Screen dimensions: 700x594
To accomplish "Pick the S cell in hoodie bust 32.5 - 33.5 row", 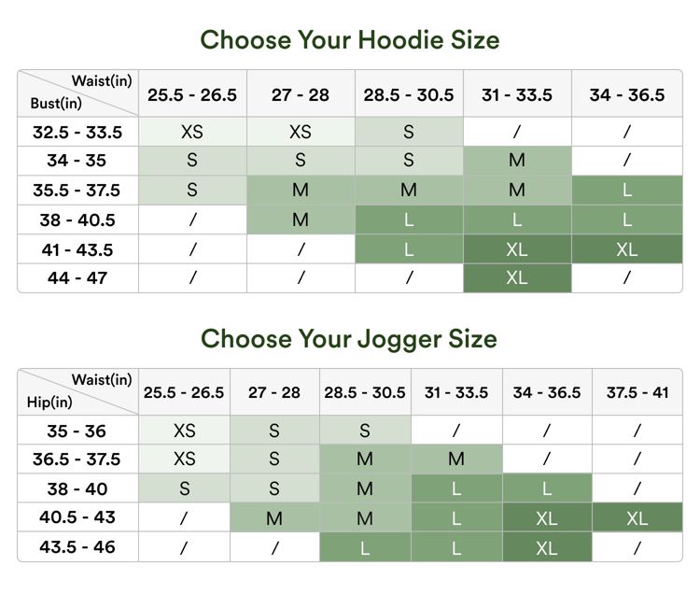I will [x=409, y=132].
